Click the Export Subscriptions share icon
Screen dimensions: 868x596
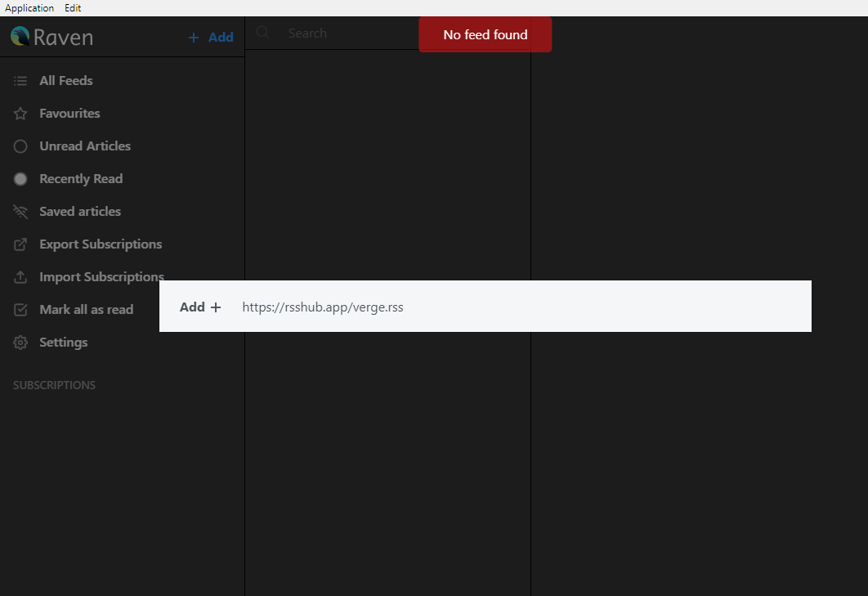(20, 244)
